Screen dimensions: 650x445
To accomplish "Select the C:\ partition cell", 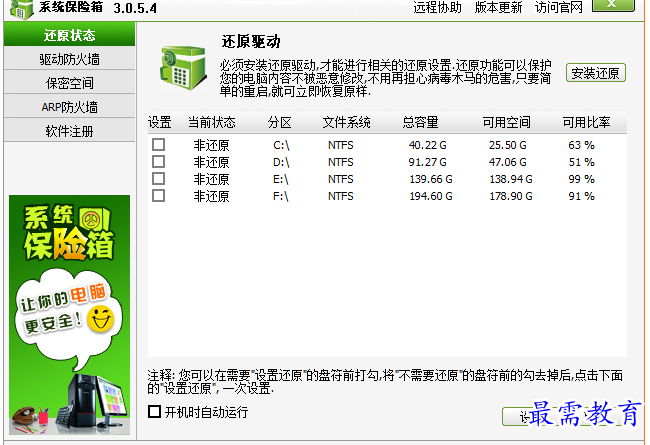I will pyautogui.click(x=281, y=145).
